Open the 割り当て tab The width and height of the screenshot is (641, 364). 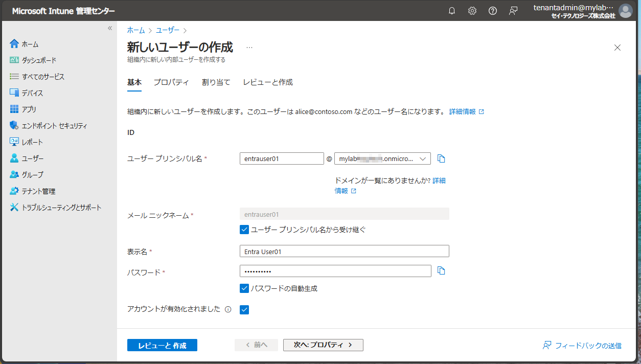click(x=216, y=82)
